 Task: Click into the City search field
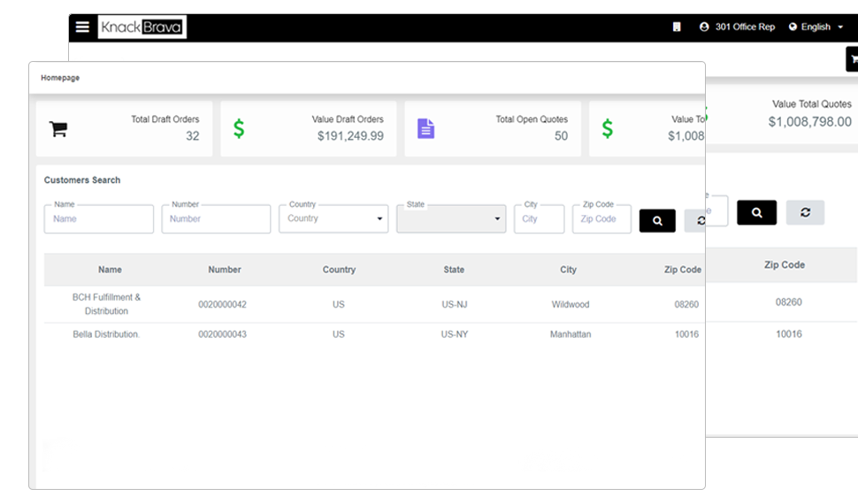coord(539,219)
